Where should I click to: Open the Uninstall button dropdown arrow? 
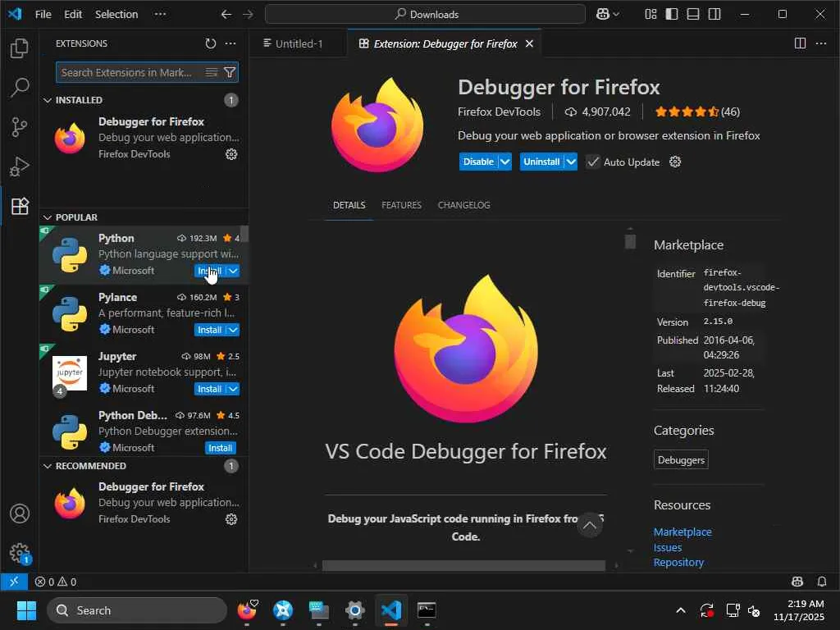[571, 162]
